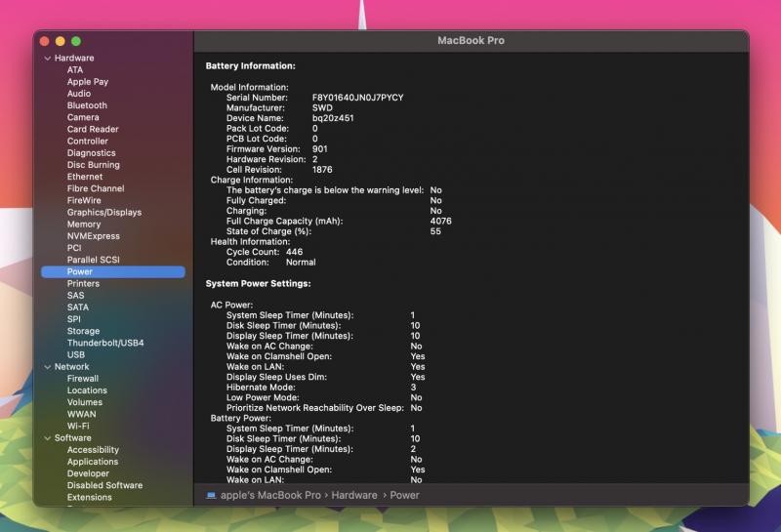Image resolution: width=781 pixels, height=532 pixels.
Task: Click the serial number F8Y01640JN0J7PYCY
Action: click(357, 98)
